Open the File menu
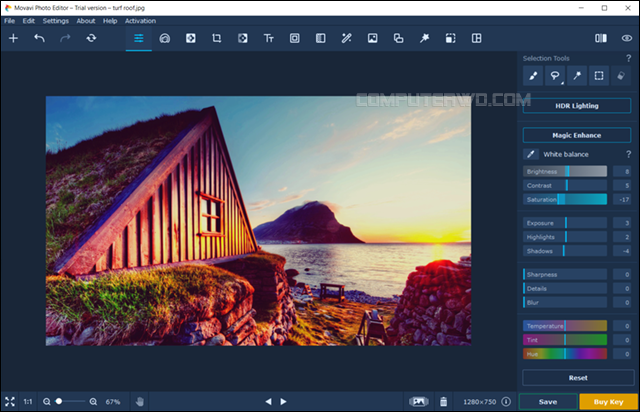Screen dimensions: 640x412 pos(9,21)
